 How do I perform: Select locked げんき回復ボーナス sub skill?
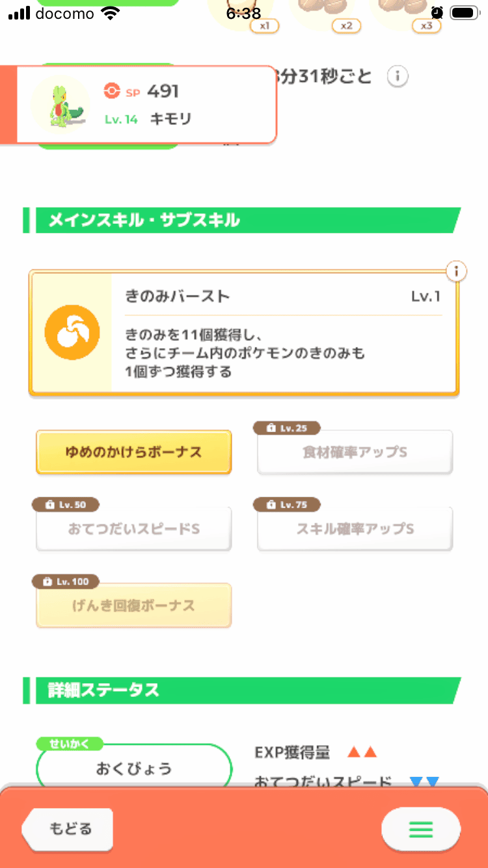133,606
